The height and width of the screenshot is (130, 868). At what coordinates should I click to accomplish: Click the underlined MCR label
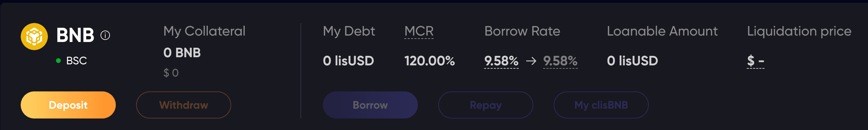pos(419,31)
